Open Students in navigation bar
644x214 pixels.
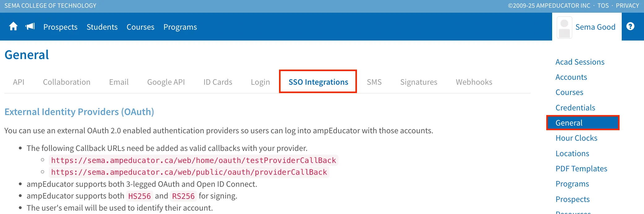102,27
